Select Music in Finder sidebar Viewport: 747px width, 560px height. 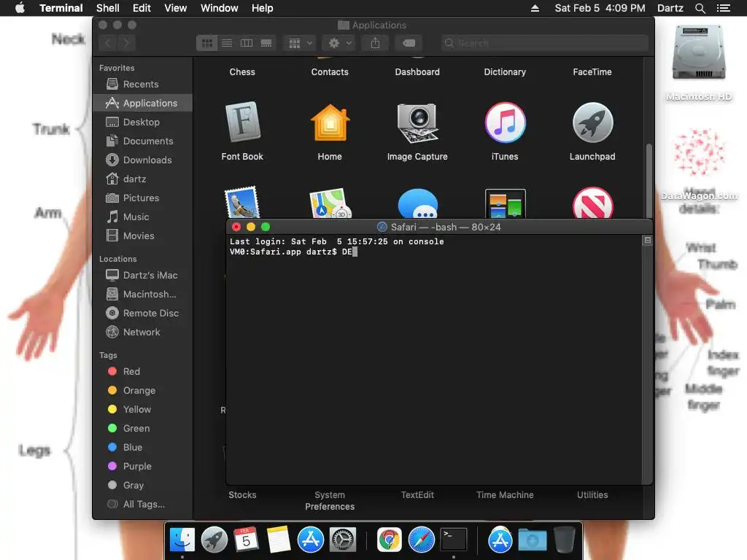tap(142, 217)
